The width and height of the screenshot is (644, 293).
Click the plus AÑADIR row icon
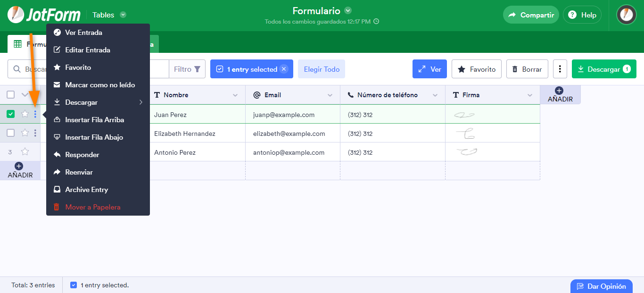point(19,166)
